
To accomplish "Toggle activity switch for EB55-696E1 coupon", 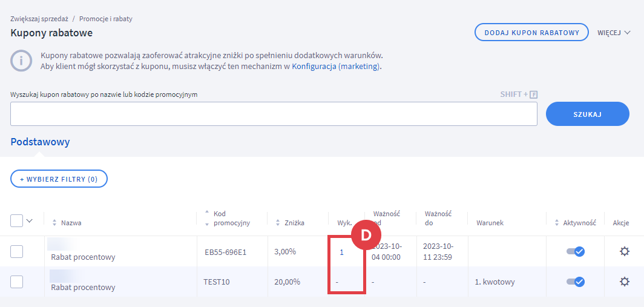I will coord(576,251).
